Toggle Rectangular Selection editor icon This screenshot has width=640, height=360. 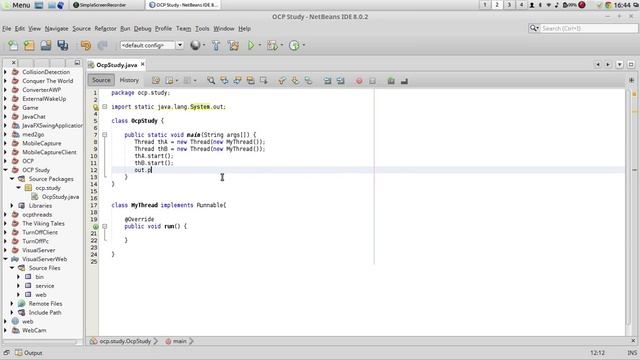click(x=263, y=80)
